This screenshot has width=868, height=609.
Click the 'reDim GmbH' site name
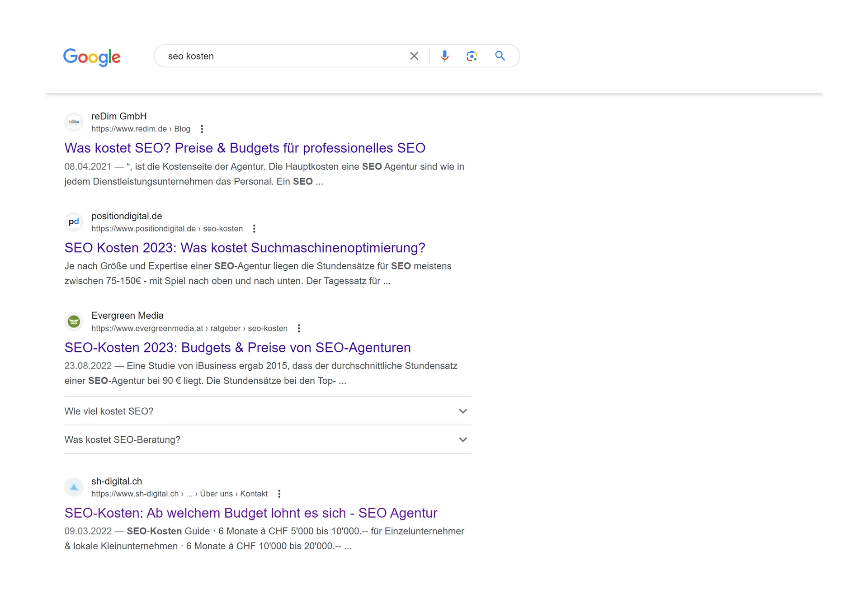click(119, 116)
